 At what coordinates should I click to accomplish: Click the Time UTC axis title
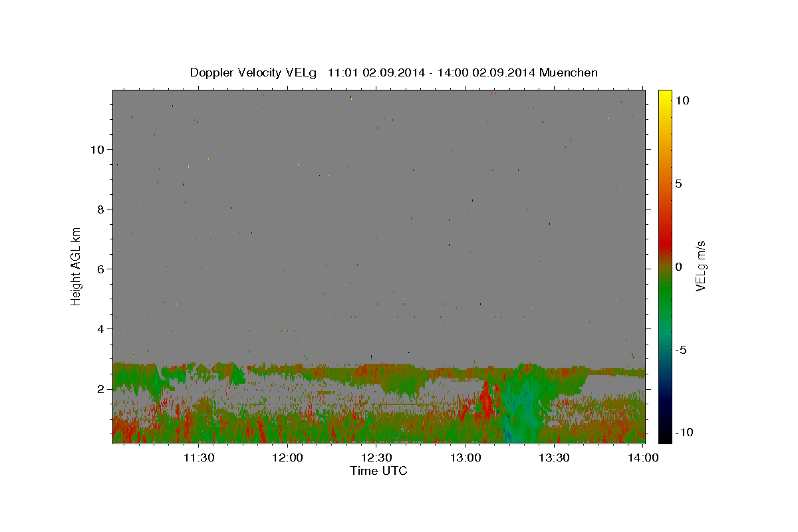378,471
